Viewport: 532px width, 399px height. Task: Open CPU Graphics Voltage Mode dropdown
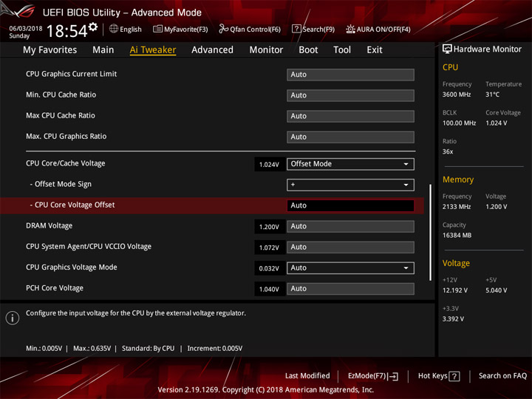click(x=350, y=267)
